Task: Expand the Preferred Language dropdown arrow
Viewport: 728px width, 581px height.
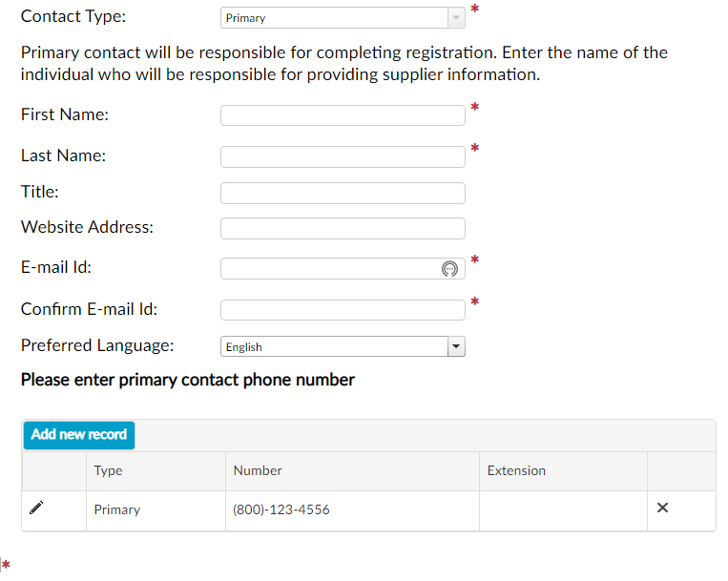Action: pyautogui.click(x=456, y=346)
